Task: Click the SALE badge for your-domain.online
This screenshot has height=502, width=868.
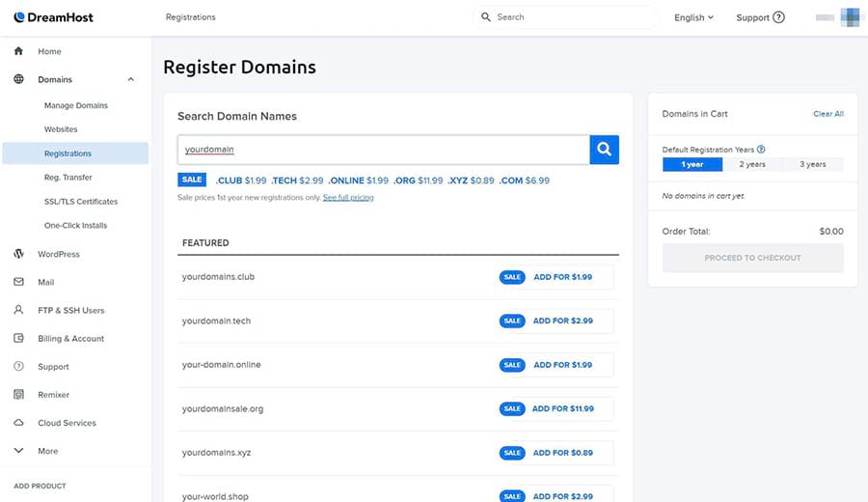Action: point(512,365)
